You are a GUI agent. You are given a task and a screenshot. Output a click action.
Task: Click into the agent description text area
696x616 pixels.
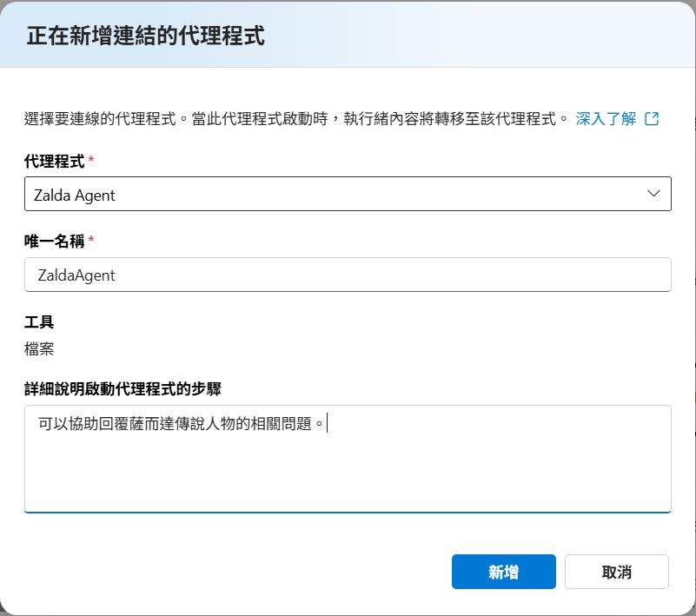click(x=348, y=459)
